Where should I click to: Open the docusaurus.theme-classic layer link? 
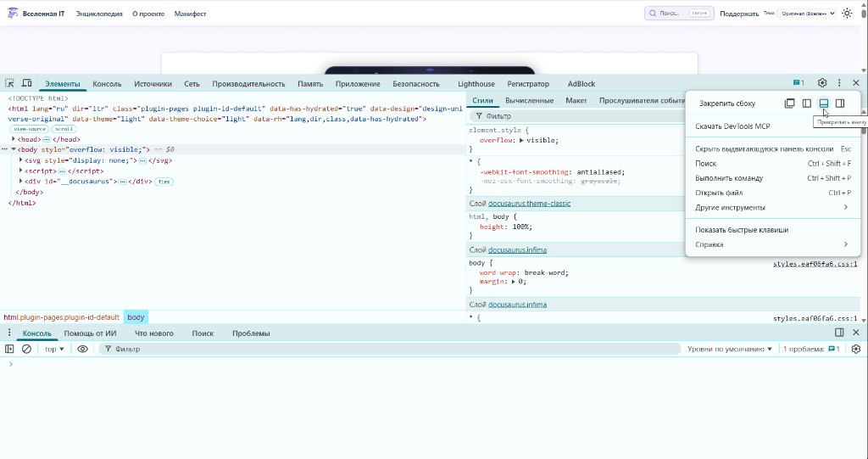coord(529,204)
